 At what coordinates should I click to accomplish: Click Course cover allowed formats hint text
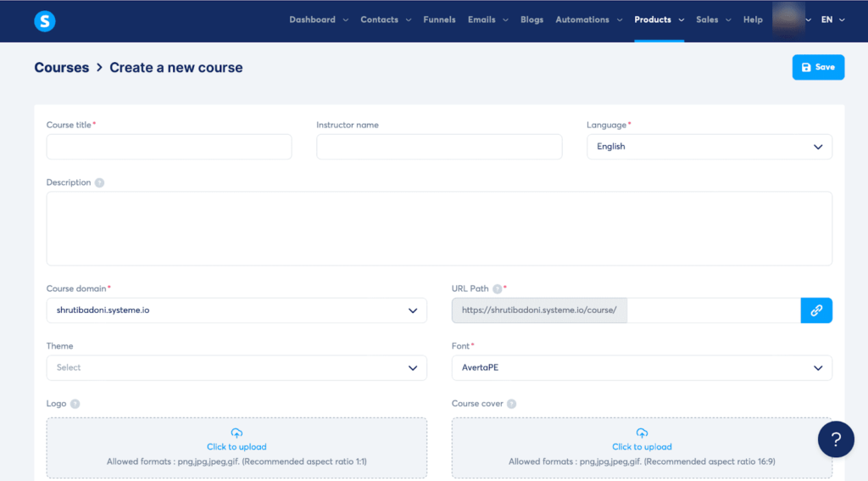[642, 461]
